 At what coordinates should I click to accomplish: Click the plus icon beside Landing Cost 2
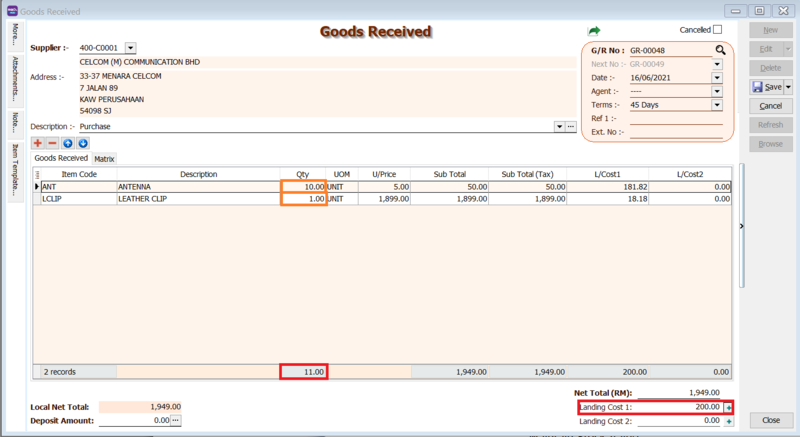tap(729, 422)
